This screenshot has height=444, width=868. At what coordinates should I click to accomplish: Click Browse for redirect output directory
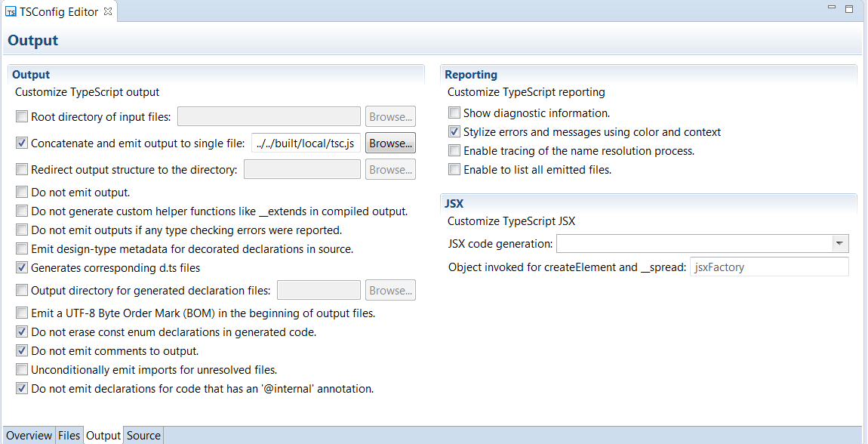point(390,168)
